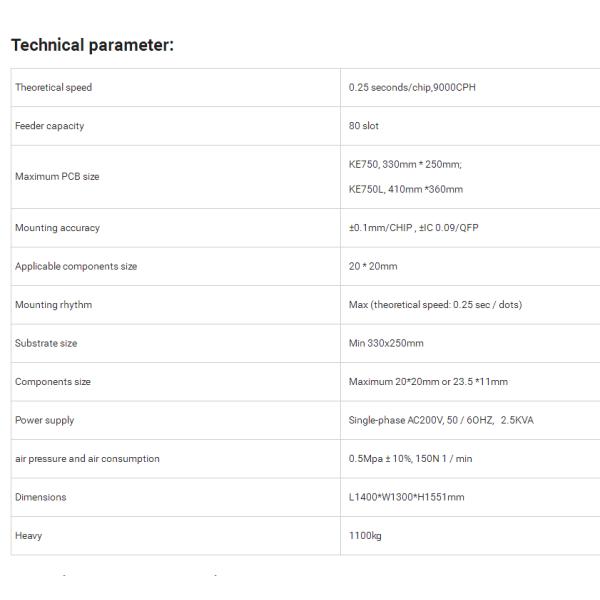The image size is (600, 600).
Task: Click the Power supply label
Action: [44, 420]
